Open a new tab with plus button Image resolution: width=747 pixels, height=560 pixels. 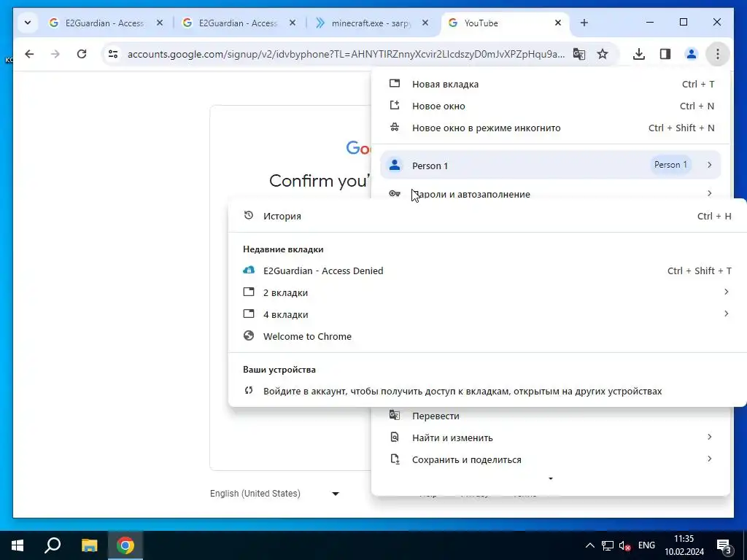584,23
